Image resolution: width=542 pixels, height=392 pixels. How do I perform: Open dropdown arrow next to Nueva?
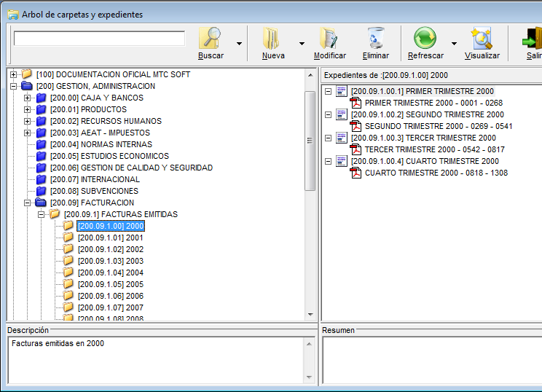point(301,44)
